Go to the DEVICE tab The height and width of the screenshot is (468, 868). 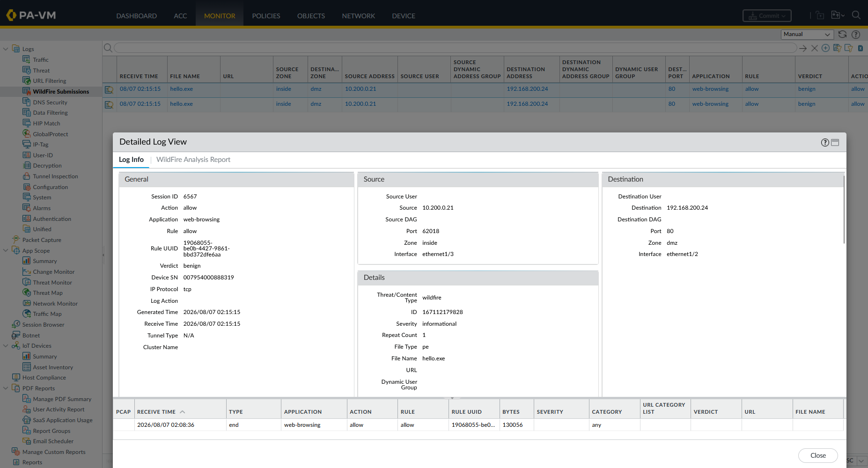[x=404, y=16]
